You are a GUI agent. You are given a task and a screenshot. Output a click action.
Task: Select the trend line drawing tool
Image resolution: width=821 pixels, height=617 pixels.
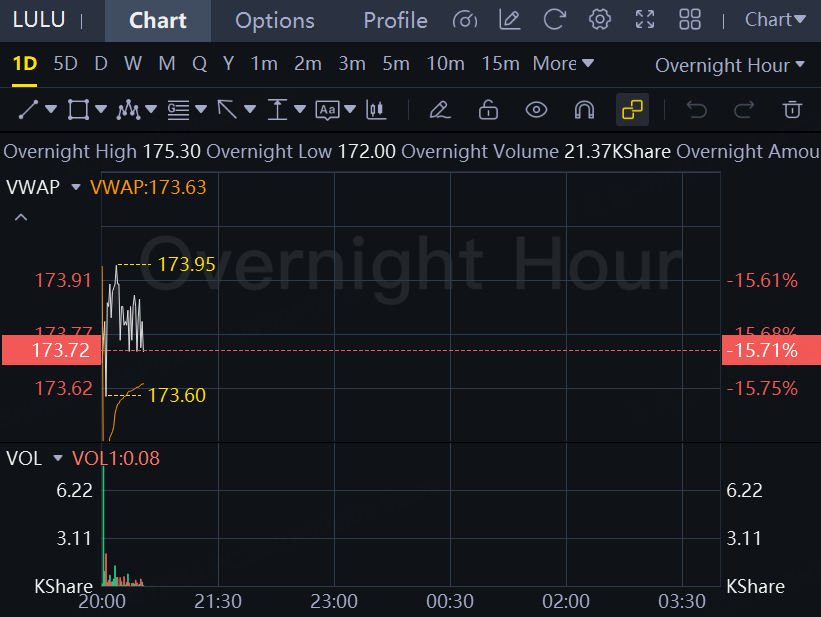(28, 110)
